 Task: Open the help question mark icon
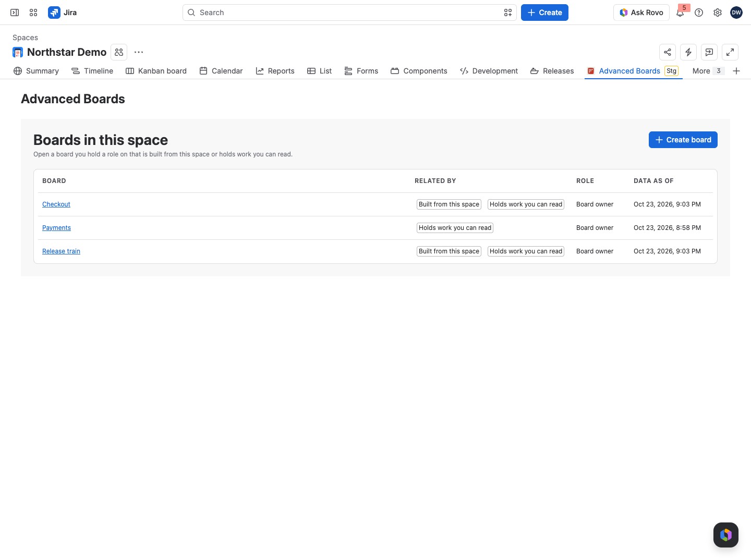(x=699, y=13)
